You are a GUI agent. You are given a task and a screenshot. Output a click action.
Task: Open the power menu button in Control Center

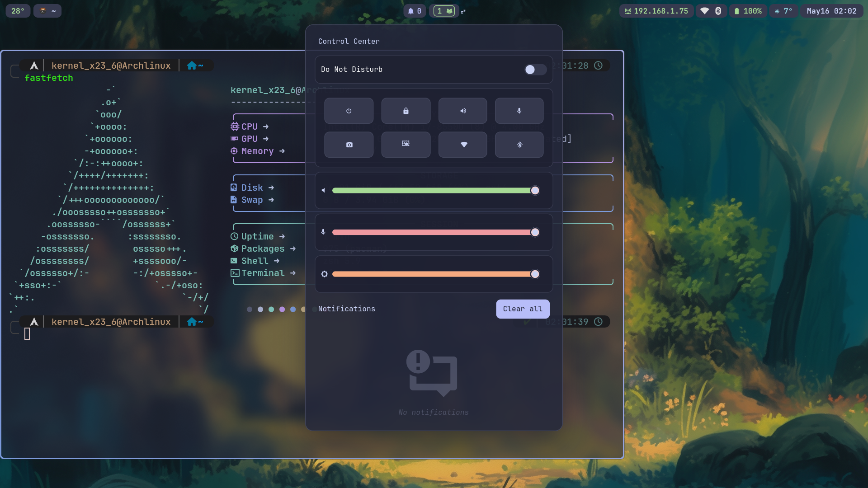tap(349, 111)
